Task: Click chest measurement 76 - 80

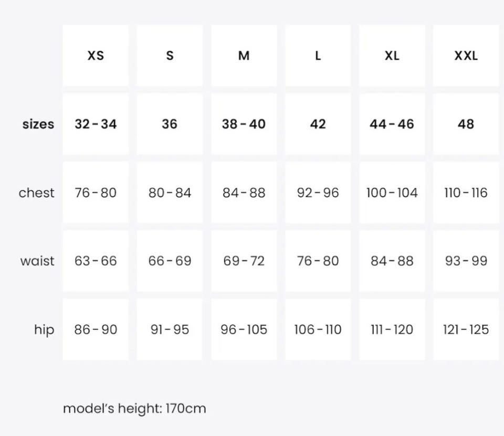Action: pyautogui.click(x=96, y=193)
